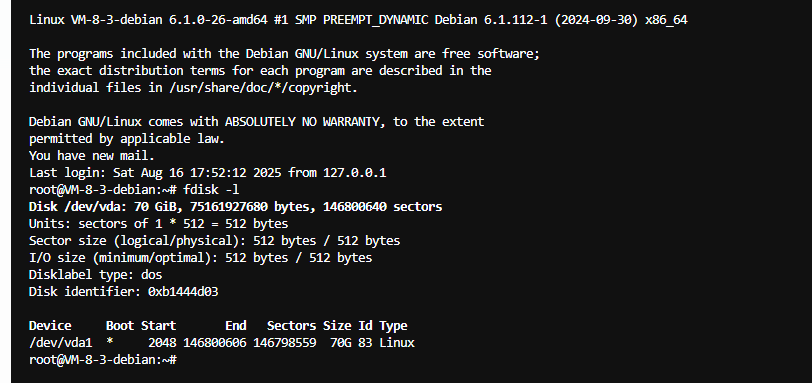Click the shell prompt after the fdisk output
Screen dimensions: 812x383
(103, 360)
